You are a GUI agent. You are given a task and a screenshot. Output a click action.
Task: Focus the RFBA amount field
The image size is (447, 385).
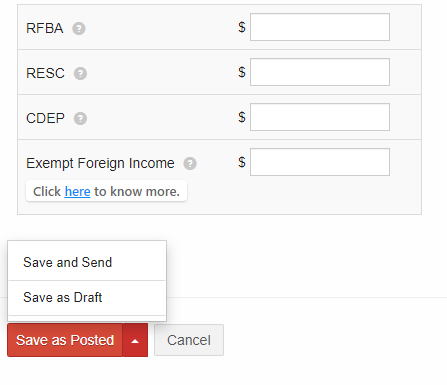pos(320,27)
